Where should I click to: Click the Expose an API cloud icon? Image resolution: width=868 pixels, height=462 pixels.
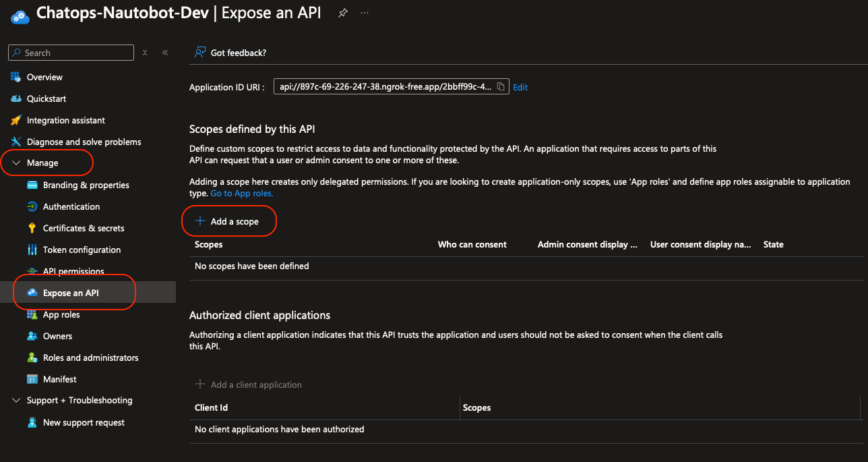pos(32,293)
